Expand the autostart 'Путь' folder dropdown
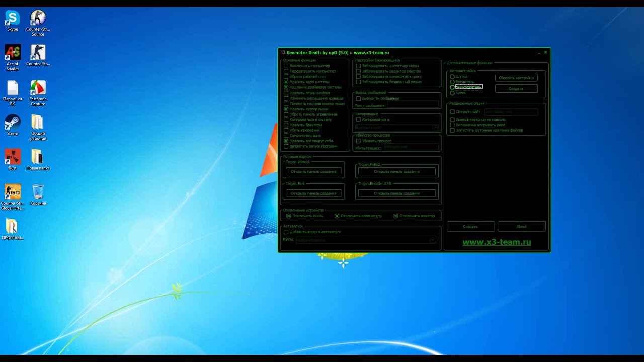The height and width of the screenshot is (362, 644). pyautogui.click(x=433, y=240)
